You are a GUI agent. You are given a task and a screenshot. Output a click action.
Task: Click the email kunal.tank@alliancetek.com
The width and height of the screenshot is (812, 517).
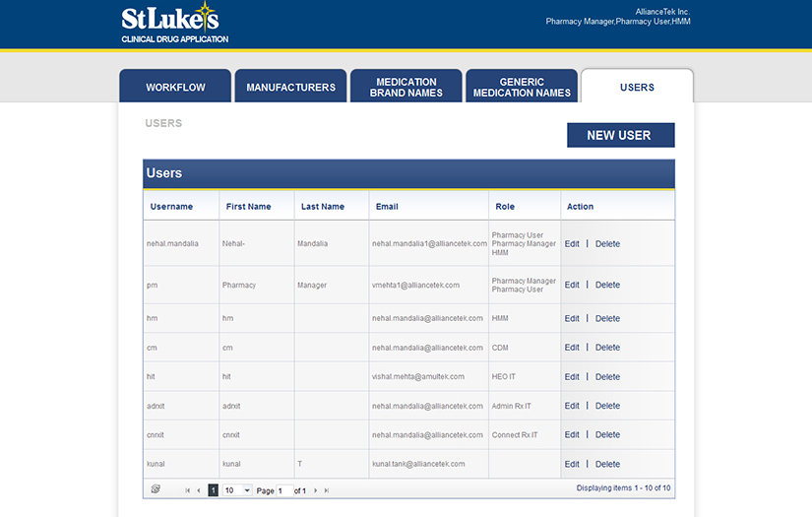point(418,464)
